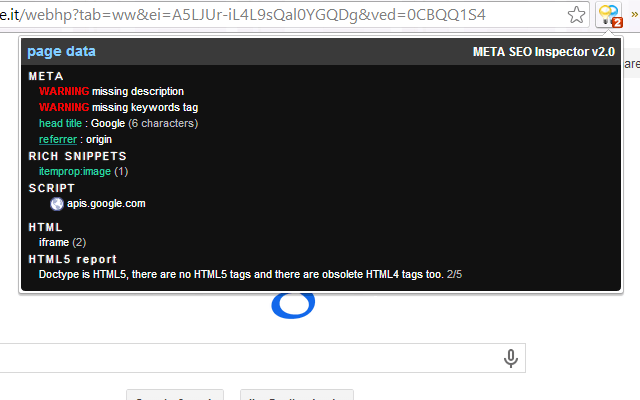Viewport: 640px width, 400px height.
Task: Click the HTML5 report section heading
Action: (73, 259)
